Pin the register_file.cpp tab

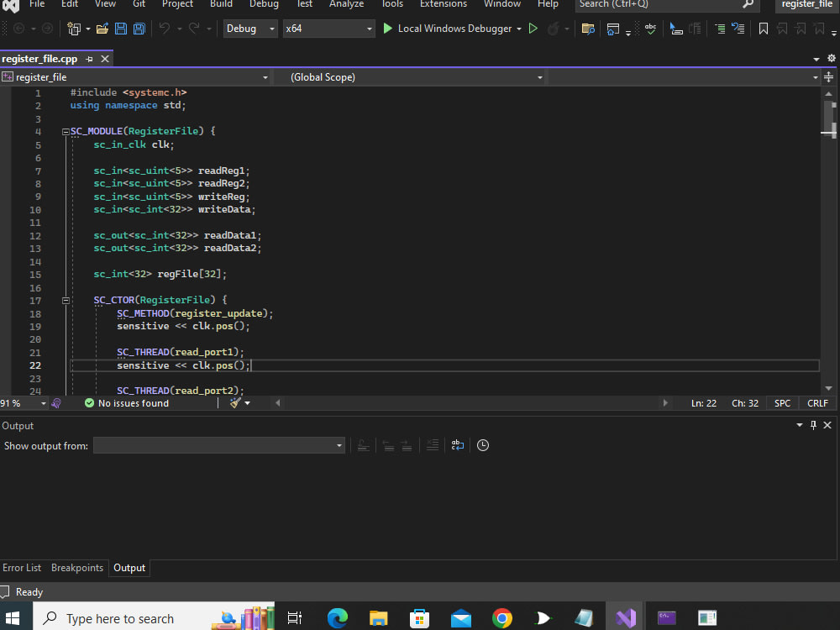[89, 59]
